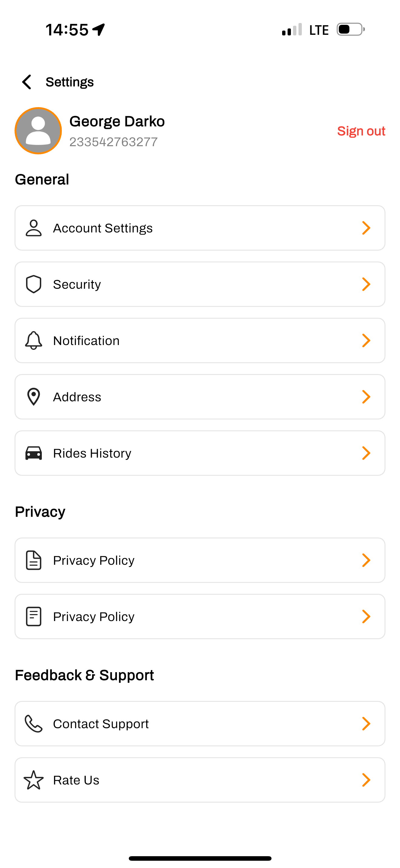The height and width of the screenshot is (868, 400).
Task: Select the Contact Support row
Action: [200, 724]
